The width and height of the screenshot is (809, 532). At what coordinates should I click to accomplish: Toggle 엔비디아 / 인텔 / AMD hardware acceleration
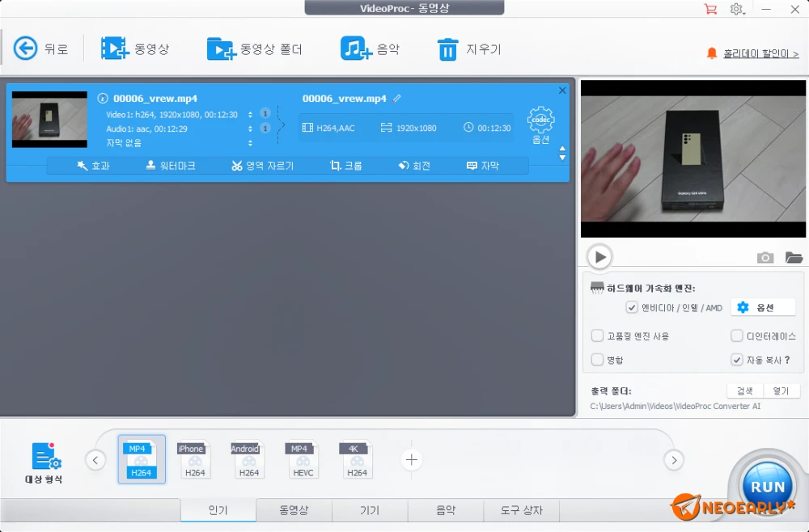click(x=632, y=308)
